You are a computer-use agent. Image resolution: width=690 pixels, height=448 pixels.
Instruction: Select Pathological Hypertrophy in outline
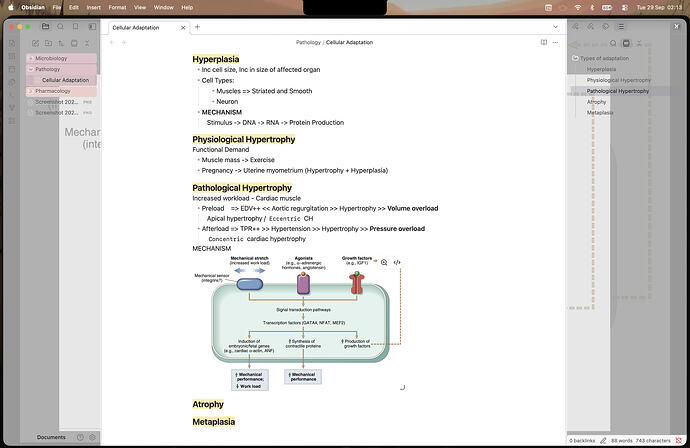[x=617, y=91]
